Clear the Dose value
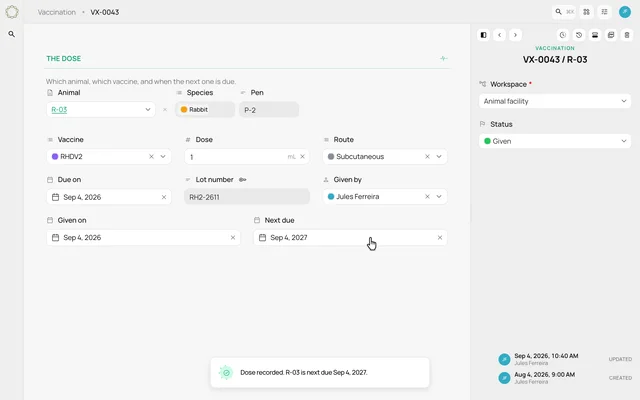 pyautogui.click(x=302, y=156)
